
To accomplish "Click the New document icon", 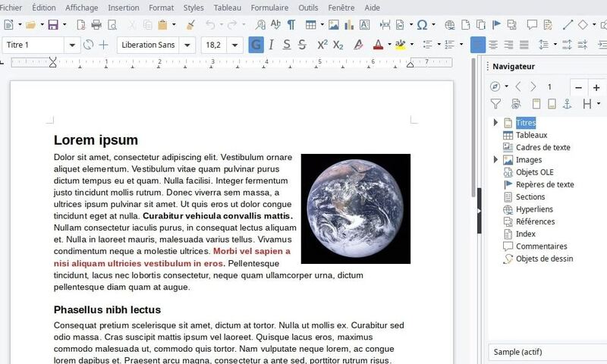I will tap(8, 25).
